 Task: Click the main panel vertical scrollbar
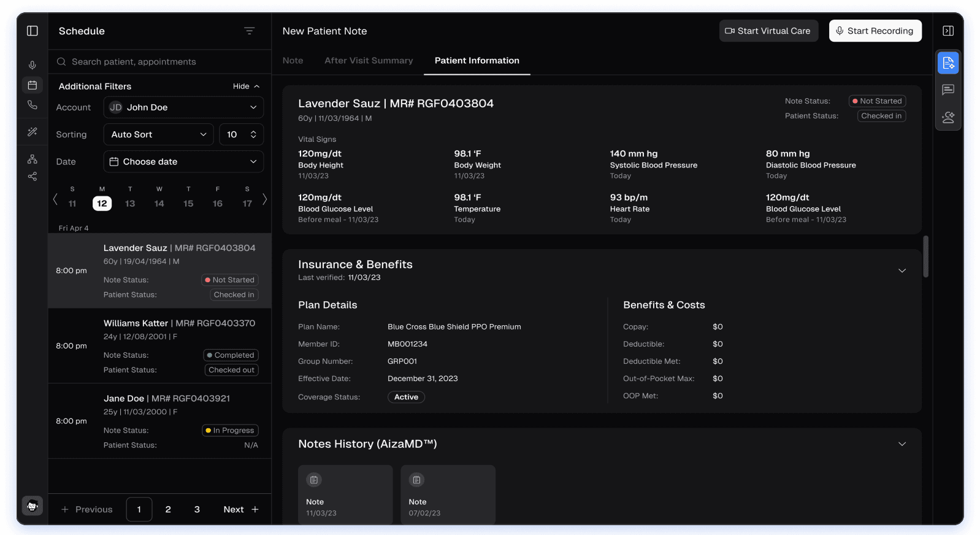click(x=925, y=256)
